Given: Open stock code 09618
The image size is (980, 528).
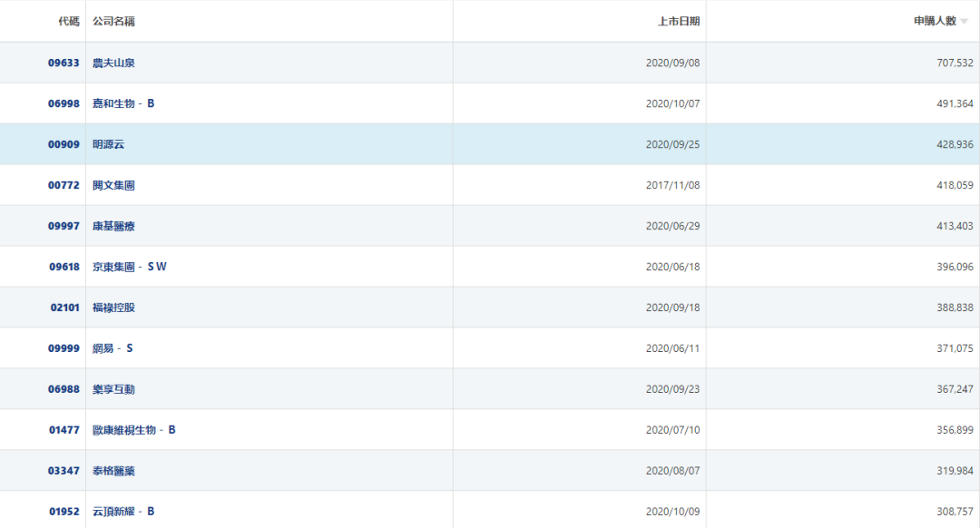Looking at the screenshot, I should [64, 267].
